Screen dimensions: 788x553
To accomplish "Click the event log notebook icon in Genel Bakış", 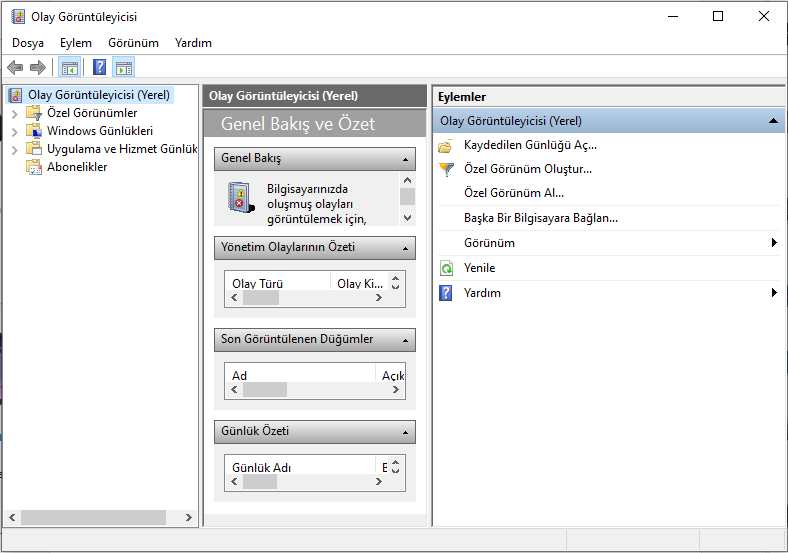I will (240, 198).
